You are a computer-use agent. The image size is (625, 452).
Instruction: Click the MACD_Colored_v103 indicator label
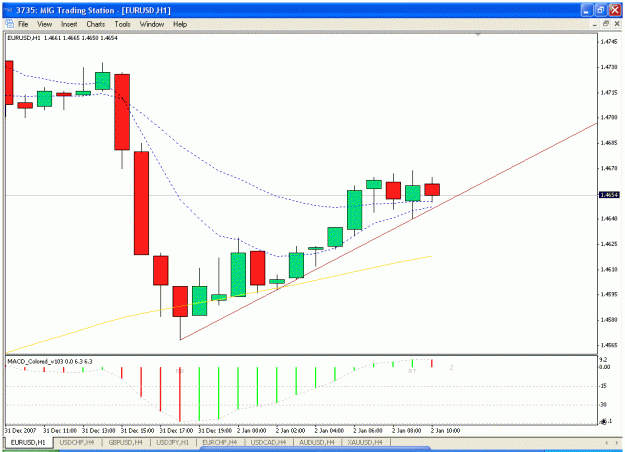click(x=50, y=362)
